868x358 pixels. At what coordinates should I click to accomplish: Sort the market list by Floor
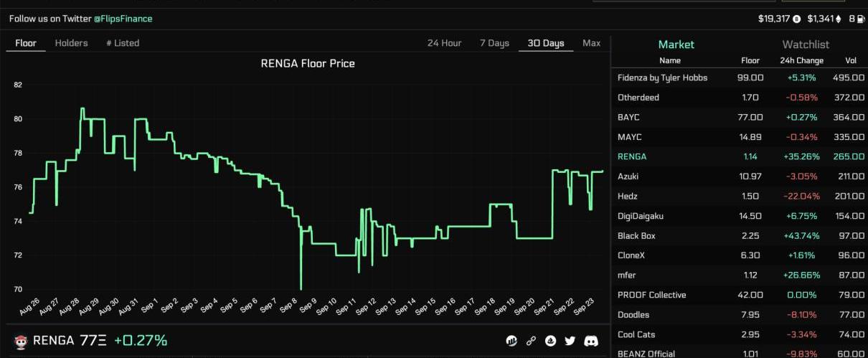click(x=750, y=61)
